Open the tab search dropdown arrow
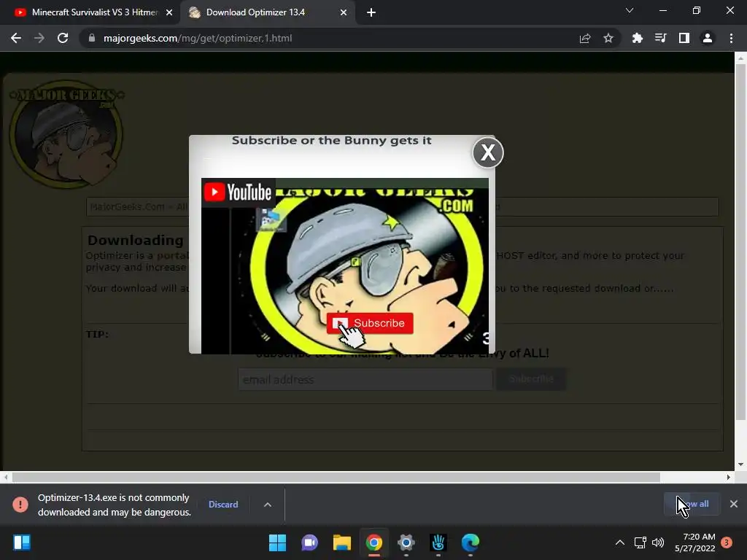This screenshot has height=560, width=747. pos(630,10)
